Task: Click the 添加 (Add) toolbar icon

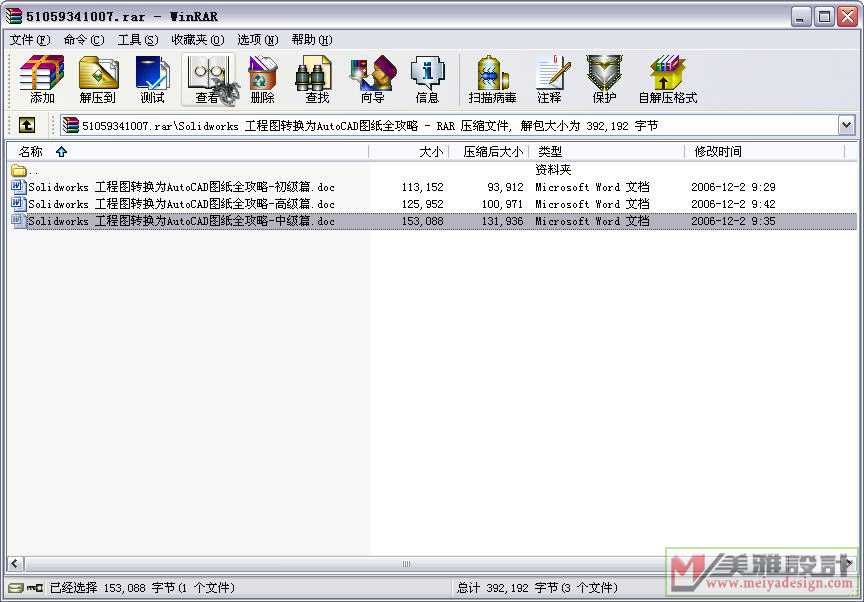Action: 42,79
